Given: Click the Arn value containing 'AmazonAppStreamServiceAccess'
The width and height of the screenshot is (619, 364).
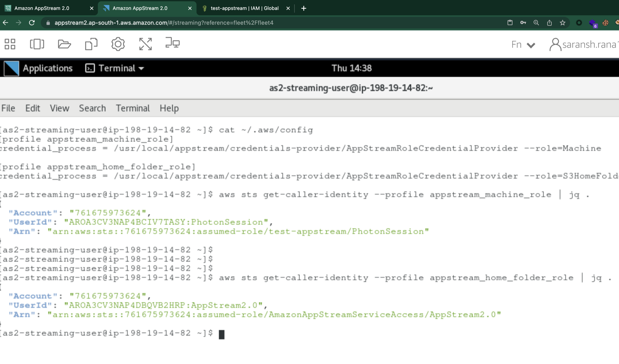Looking at the screenshot, I should [x=274, y=315].
